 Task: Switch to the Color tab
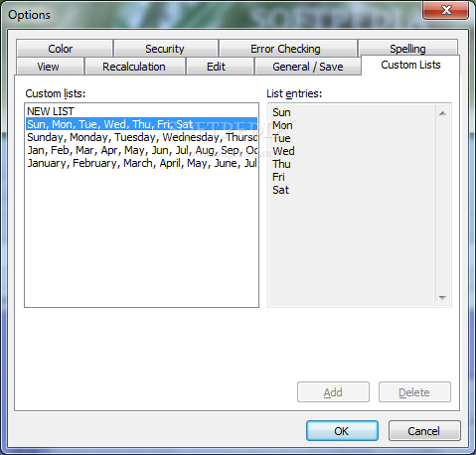pyautogui.click(x=65, y=49)
